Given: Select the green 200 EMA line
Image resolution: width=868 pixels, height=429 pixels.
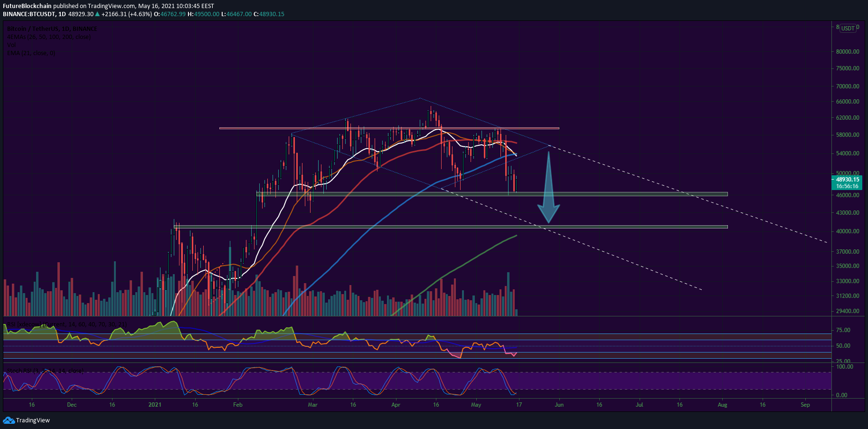Looking at the screenshot, I should [x=453, y=271].
